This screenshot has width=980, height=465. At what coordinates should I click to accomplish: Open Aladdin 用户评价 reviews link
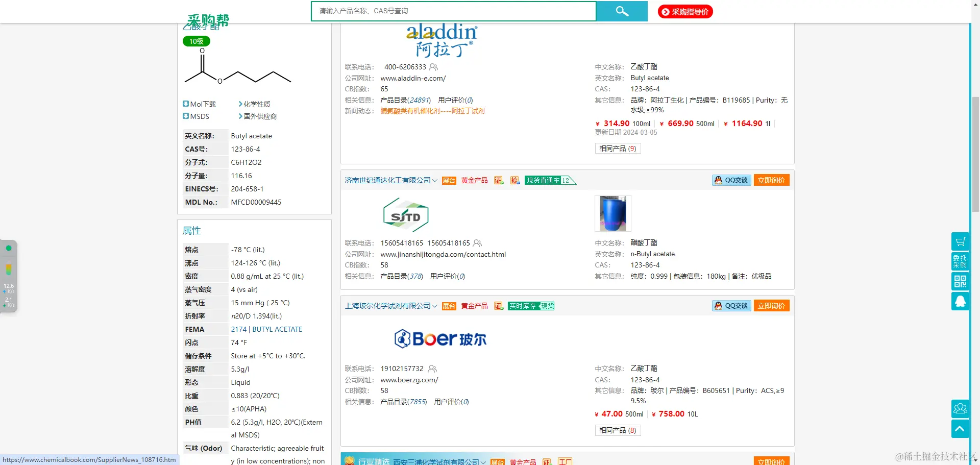455,100
